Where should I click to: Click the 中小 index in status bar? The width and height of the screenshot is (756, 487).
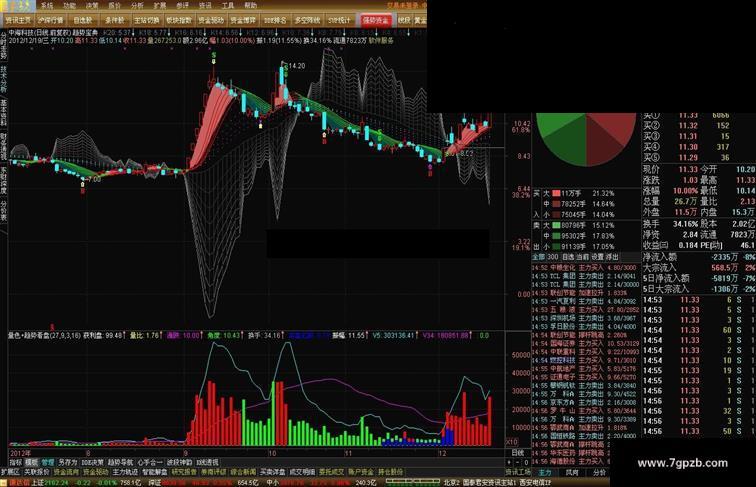pos(272,482)
